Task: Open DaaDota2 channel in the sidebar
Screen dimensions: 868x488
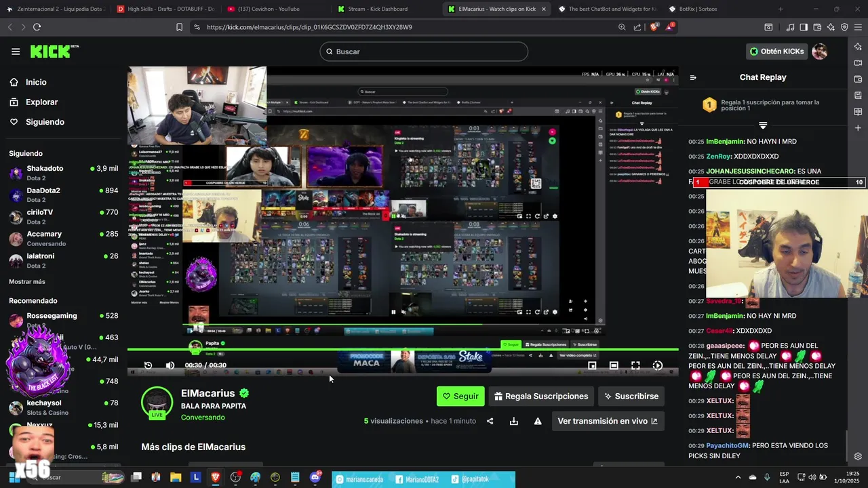Action: 64,195
